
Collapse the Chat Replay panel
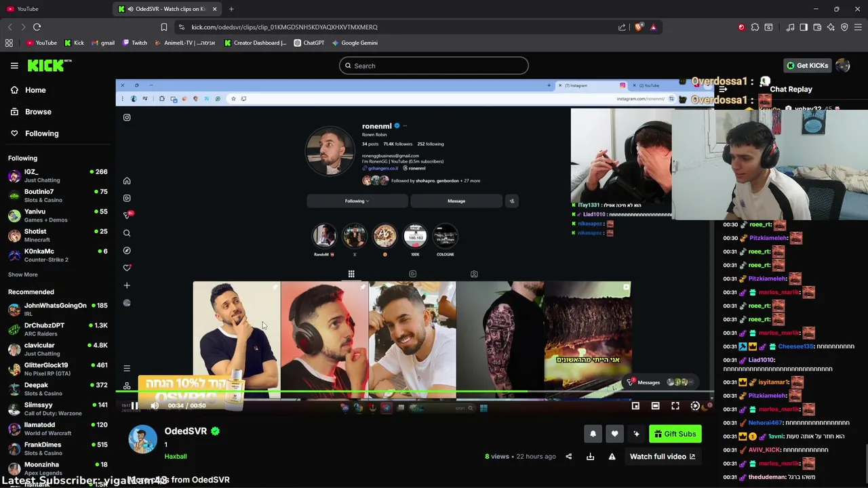723,89
